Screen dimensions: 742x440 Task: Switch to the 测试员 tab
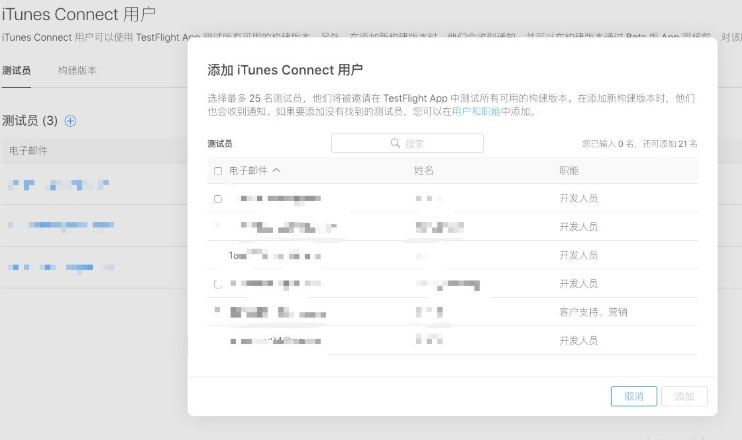point(17,70)
